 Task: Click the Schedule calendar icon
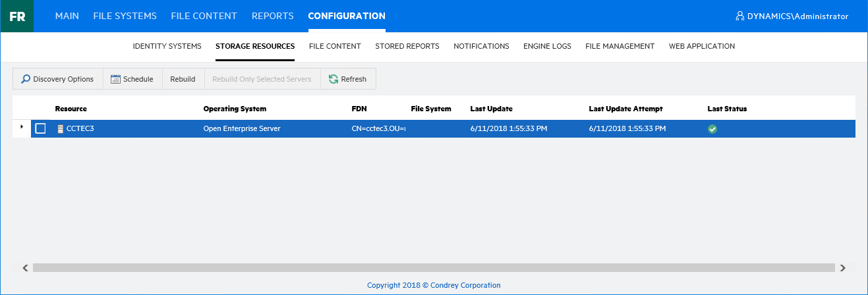point(115,79)
